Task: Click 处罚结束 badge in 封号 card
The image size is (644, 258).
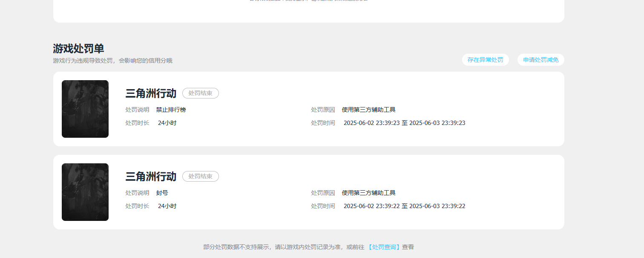Action: 201,176
